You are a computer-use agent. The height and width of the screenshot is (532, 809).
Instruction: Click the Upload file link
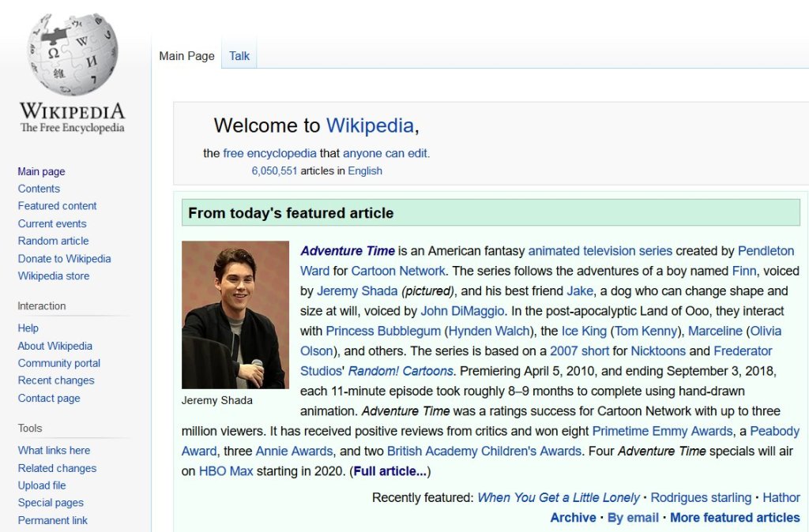coord(42,485)
